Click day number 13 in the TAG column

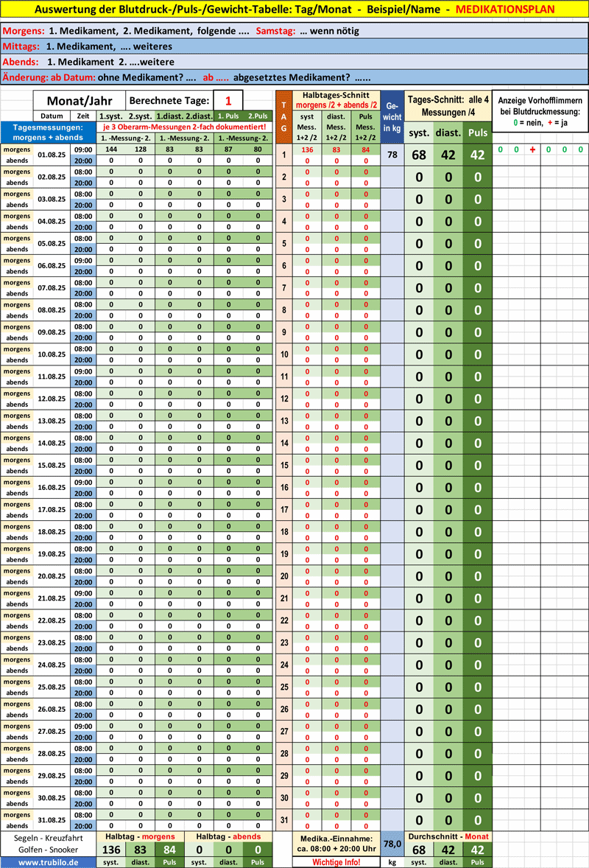tap(283, 421)
